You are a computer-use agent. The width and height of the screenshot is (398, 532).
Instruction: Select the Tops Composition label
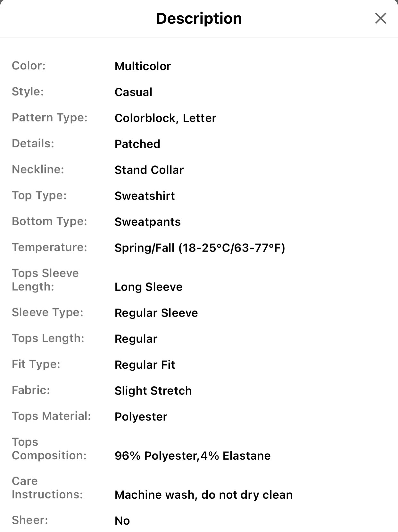pos(49,448)
